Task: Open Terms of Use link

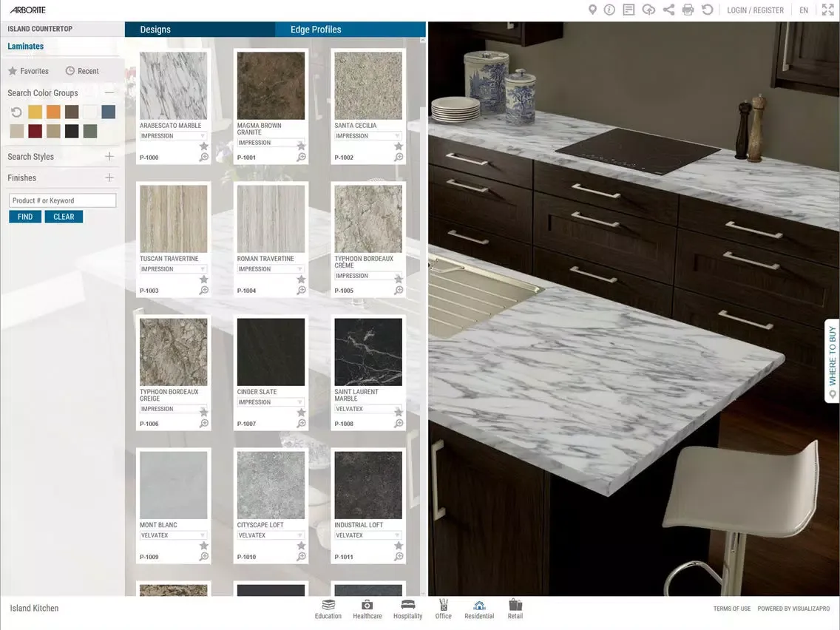Action: (x=732, y=609)
